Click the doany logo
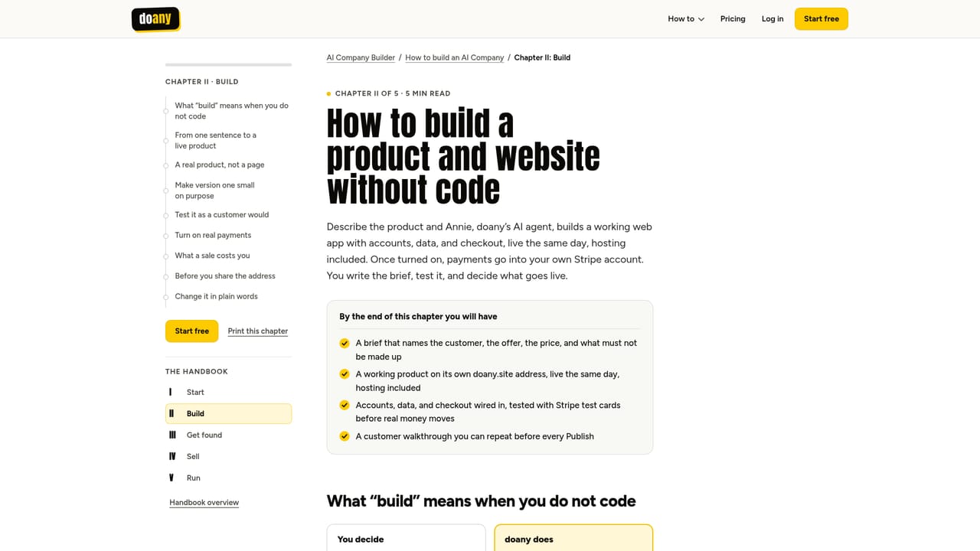Screen dimensions: 980x551 [155, 19]
